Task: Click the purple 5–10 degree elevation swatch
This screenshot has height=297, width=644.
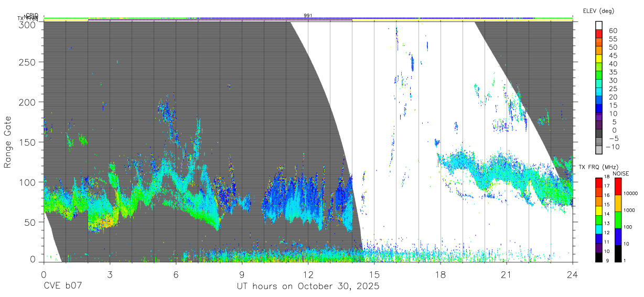Action: click(x=599, y=117)
